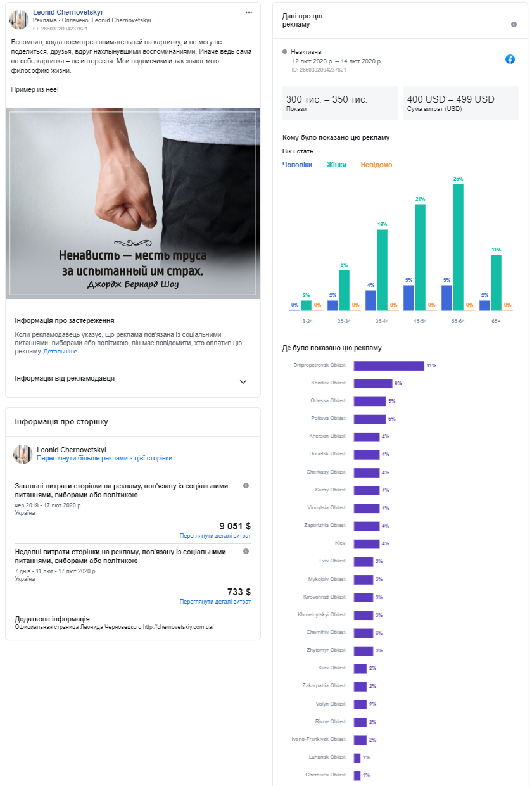
Task: Click the info icon next to Дані про цю рекламу
Action: 514,24
